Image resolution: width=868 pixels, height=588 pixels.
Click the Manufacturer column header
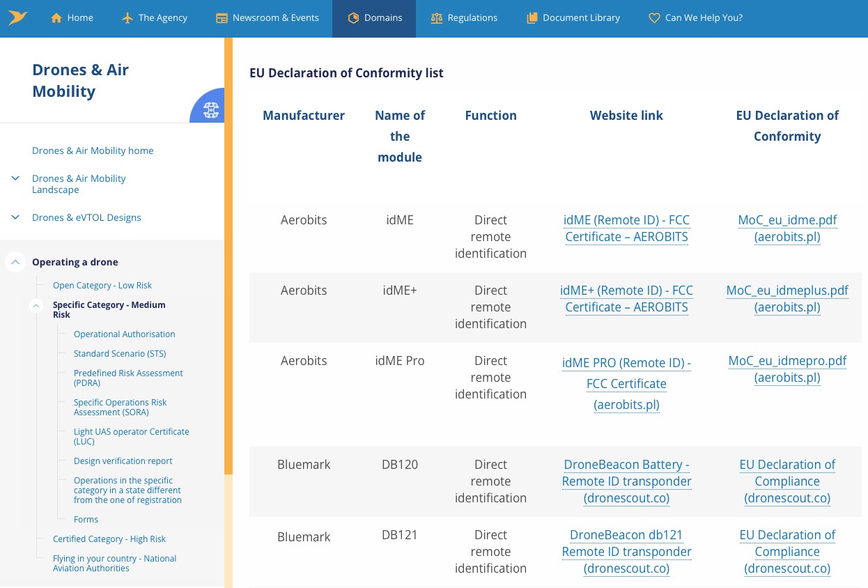point(304,116)
